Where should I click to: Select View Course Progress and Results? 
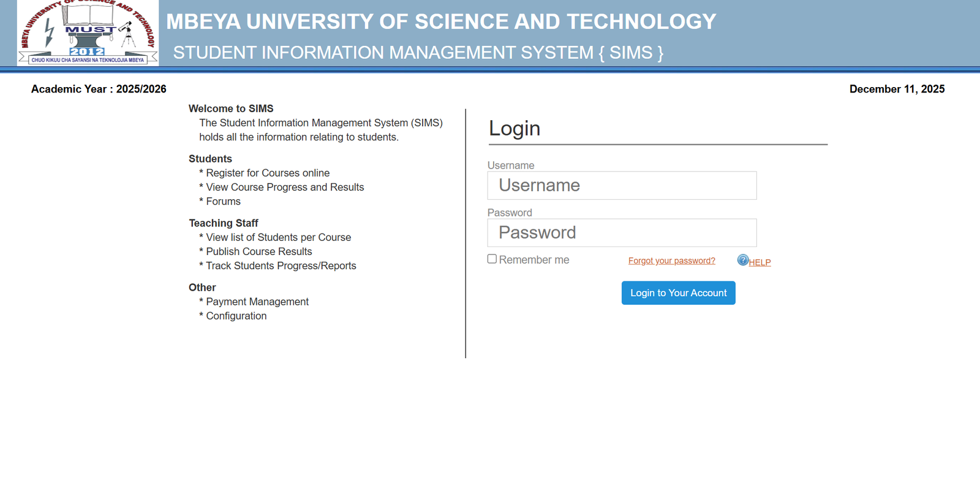[285, 187]
